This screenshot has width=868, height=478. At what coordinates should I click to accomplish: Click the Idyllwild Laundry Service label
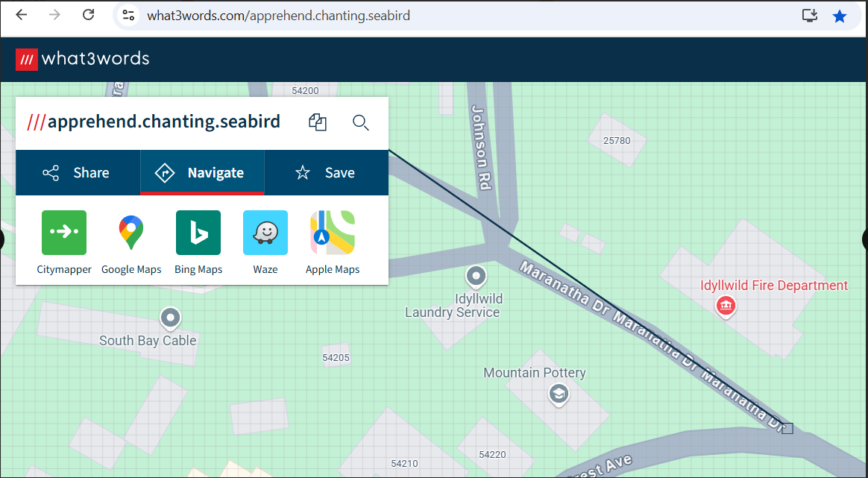pos(453,306)
